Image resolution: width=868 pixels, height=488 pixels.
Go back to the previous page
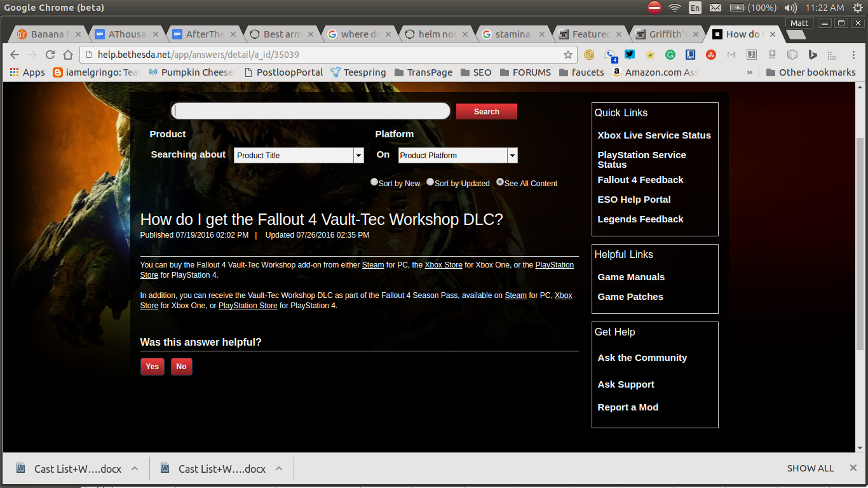pyautogui.click(x=15, y=55)
